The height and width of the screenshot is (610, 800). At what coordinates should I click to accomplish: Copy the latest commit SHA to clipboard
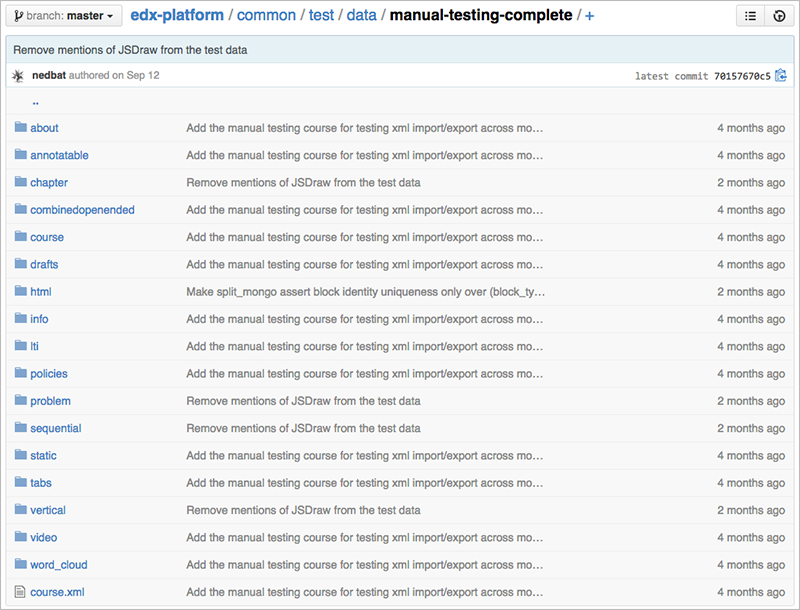coord(781,75)
